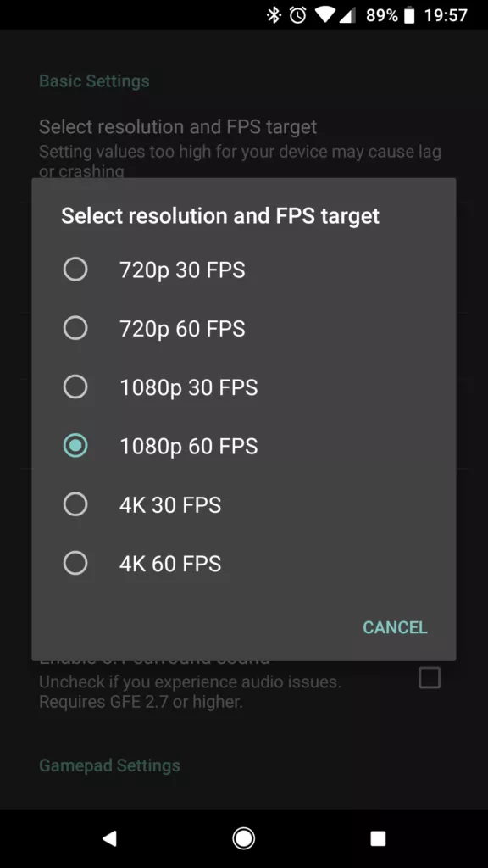Tap the alarm clock status icon
This screenshot has height=868, width=488.
coord(297,15)
